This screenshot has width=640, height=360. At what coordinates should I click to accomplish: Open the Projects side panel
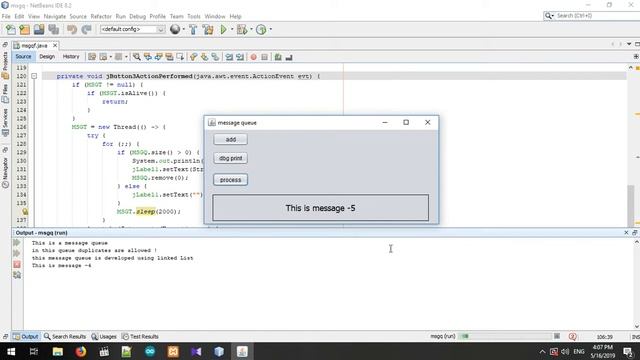point(5,65)
